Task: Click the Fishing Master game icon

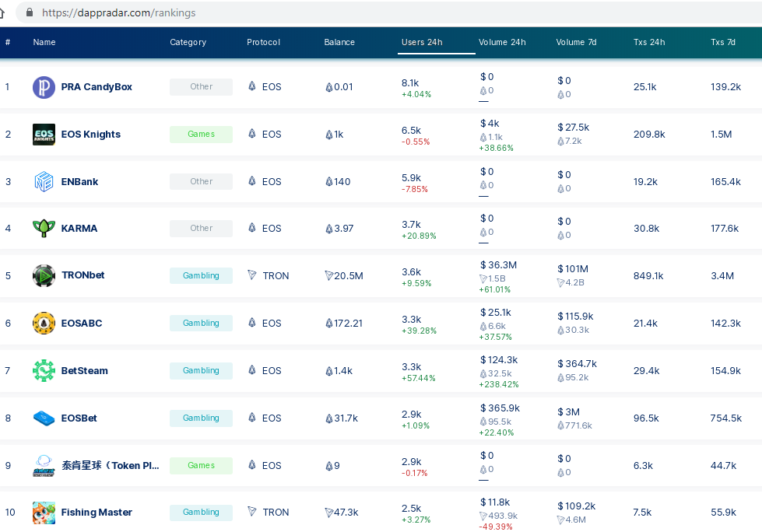Action: [x=44, y=513]
